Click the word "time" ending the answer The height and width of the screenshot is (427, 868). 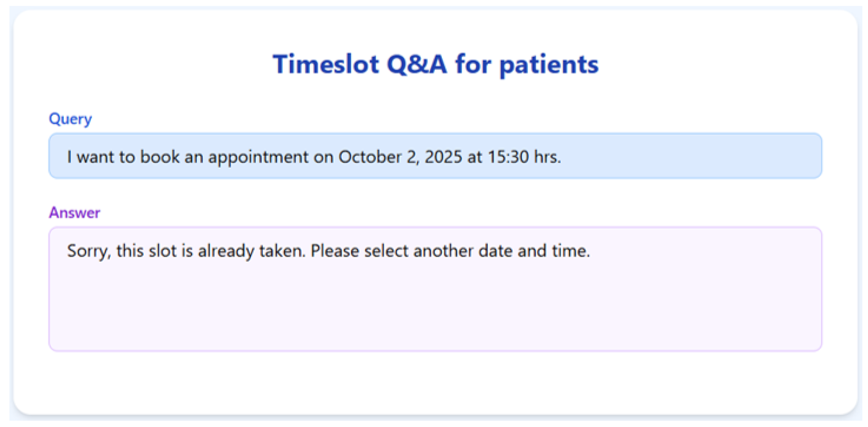pyautogui.click(x=569, y=251)
